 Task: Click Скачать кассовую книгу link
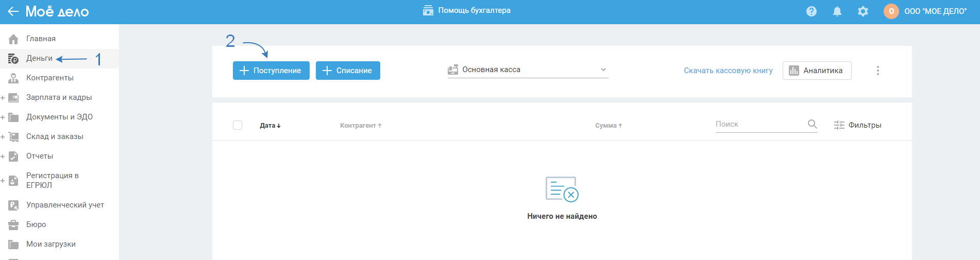click(728, 71)
